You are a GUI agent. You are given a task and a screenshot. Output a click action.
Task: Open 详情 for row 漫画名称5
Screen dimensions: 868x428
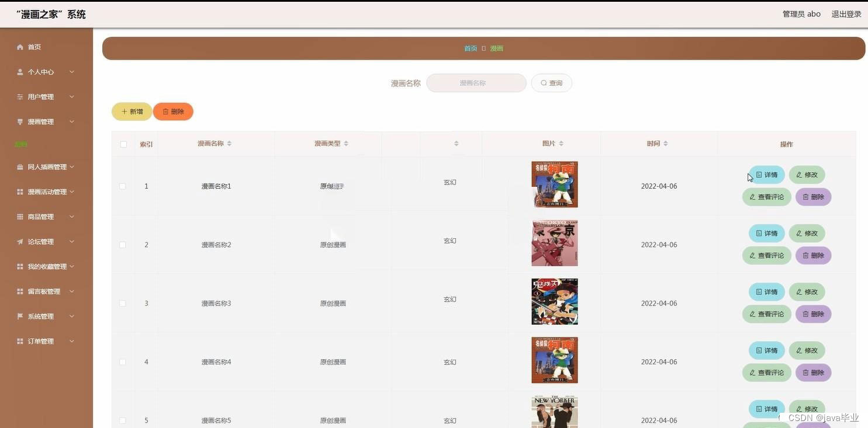pos(767,409)
